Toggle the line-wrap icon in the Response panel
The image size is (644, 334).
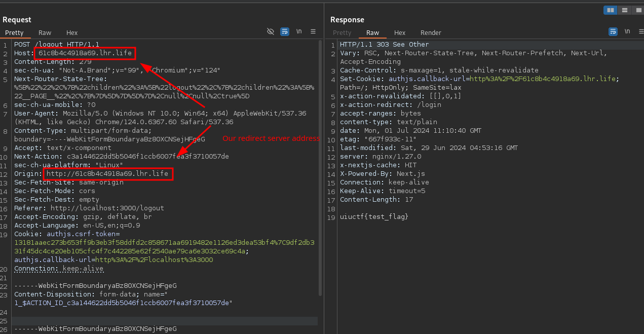tap(613, 31)
